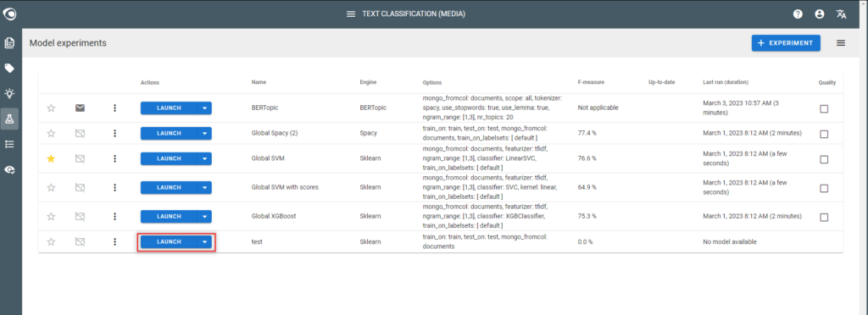Expand launch options arrow for Global XGBoost
868x315 pixels.
coord(204,216)
